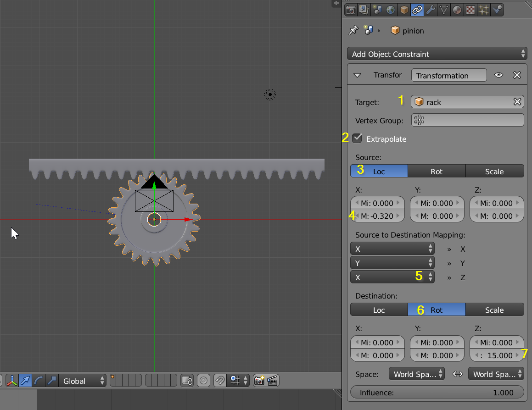Viewport: 532px width, 410px height.
Task: Click the Vertex Group selector field
Action: click(467, 120)
